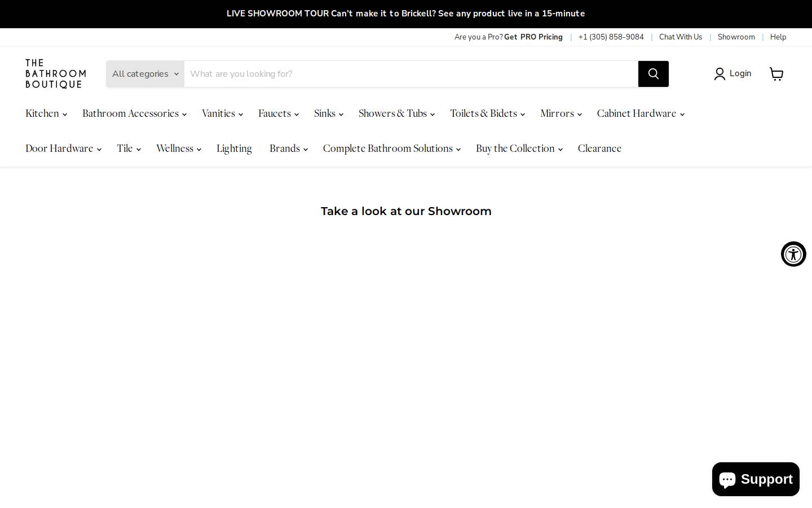Expand the Mirrors menu
The image size is (812, 508).
pos(561,113)
